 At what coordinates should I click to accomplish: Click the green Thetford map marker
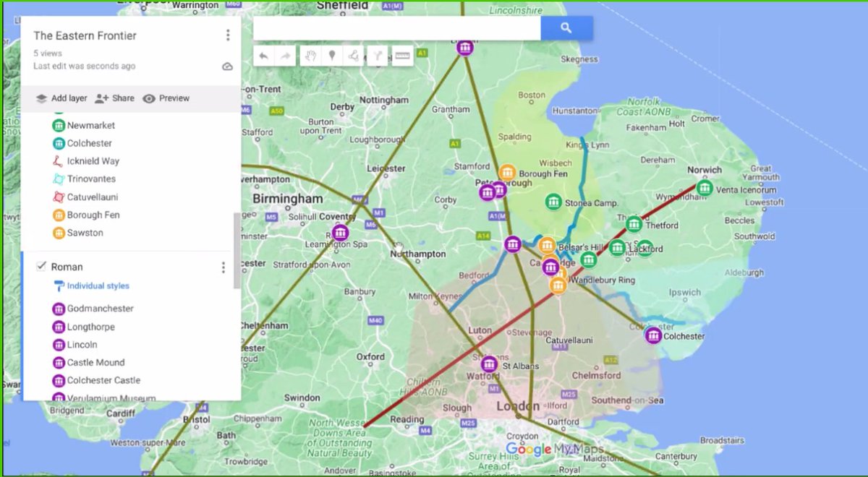[634, 224]
